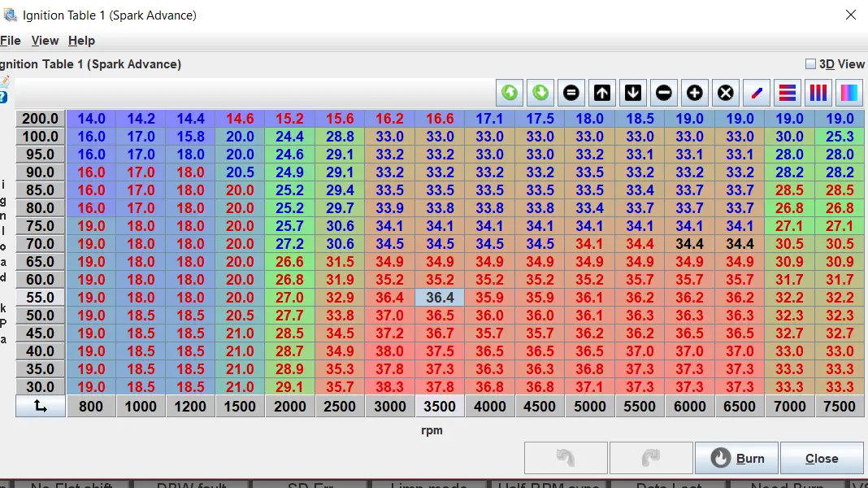Close the Ignition Table window with X
The image size is (868, 488).
pos(851,15)
